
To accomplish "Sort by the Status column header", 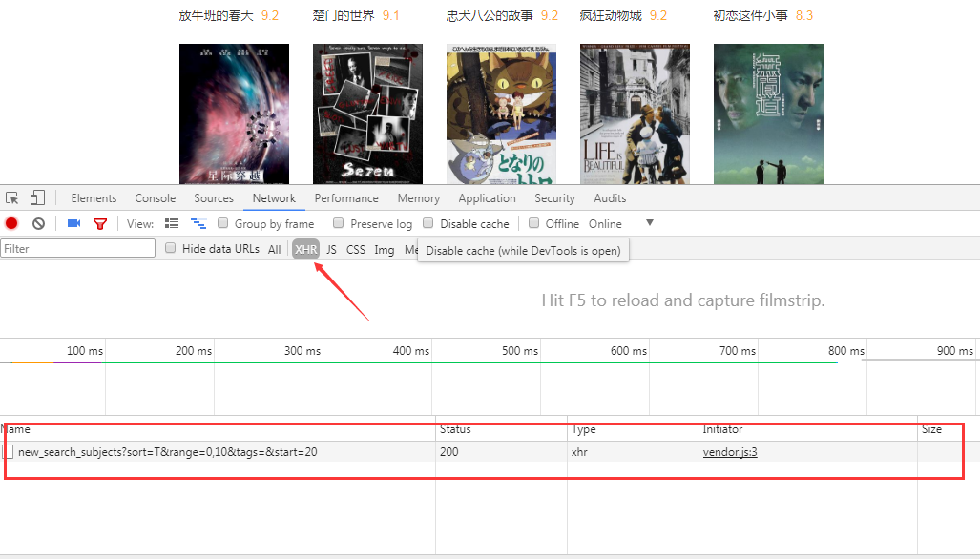I will click(x=501, y=429).
